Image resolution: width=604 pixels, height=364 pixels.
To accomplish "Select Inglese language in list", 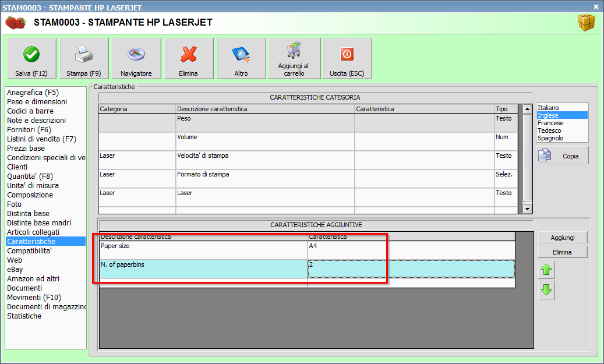I will (562, 115).
